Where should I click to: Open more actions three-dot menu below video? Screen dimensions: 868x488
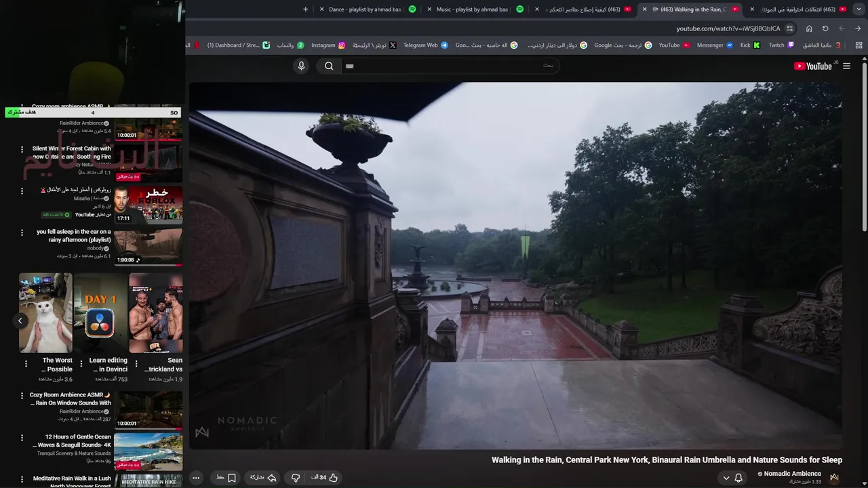click(195, 478)
